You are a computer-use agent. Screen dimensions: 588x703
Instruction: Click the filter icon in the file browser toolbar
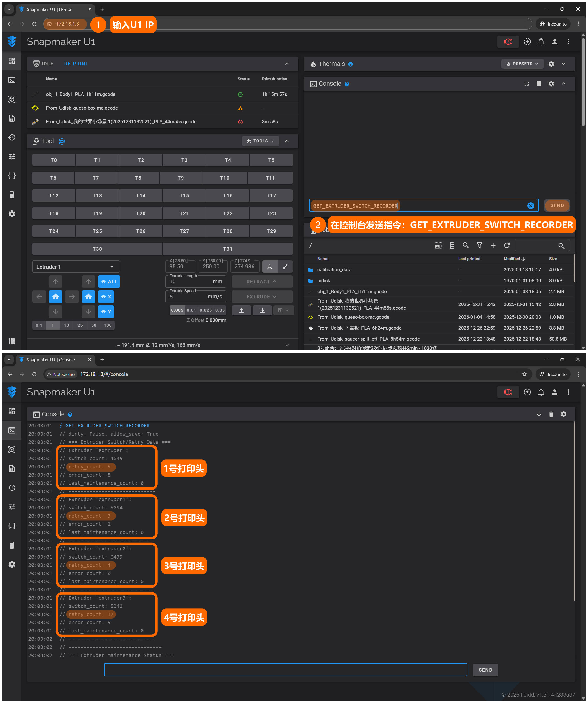479,245
